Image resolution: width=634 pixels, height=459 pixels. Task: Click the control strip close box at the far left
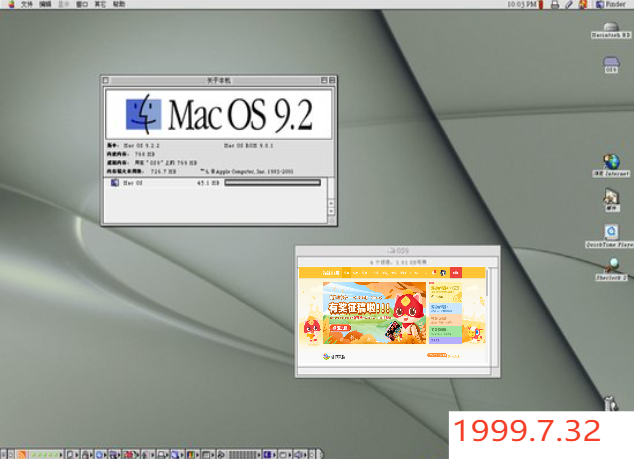tap(3, 455)
